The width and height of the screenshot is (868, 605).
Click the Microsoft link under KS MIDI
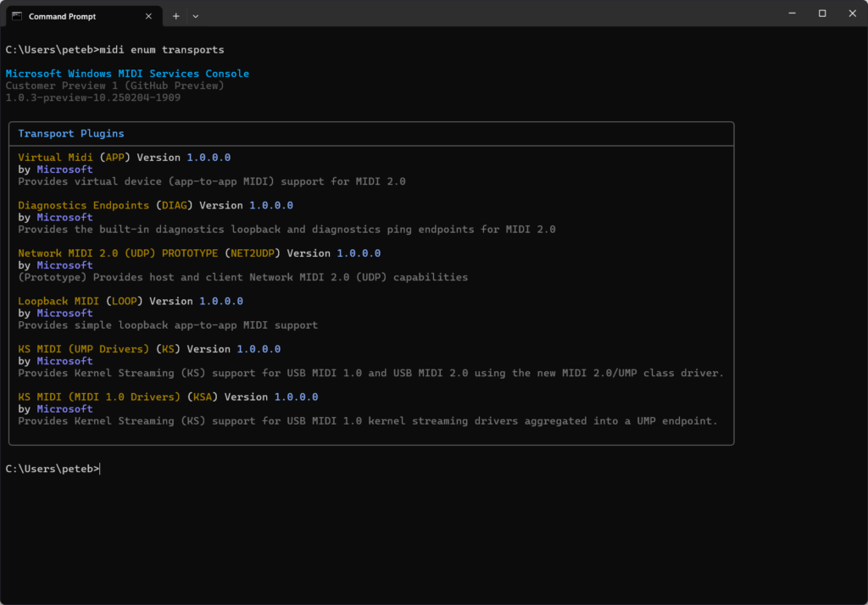pyautogui.click(x=64, y=360)
